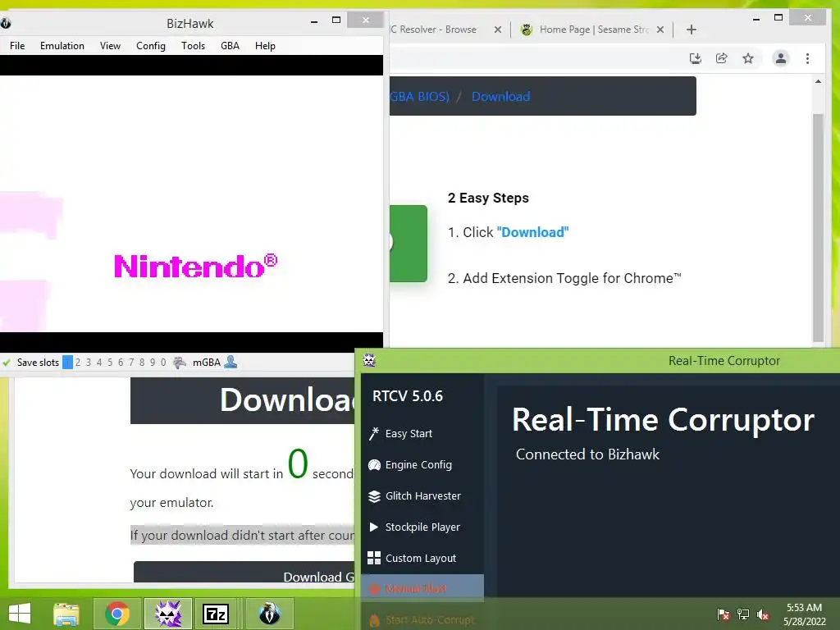
Task: Click the green checkmark status icon in BizHawk
Action: (7, 363)
